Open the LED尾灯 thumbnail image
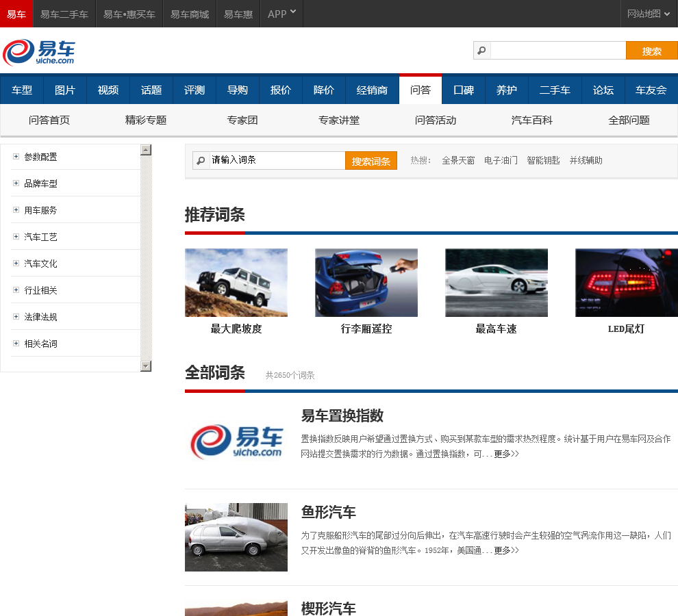Screen dimensions: 678x616 (626, 283)
